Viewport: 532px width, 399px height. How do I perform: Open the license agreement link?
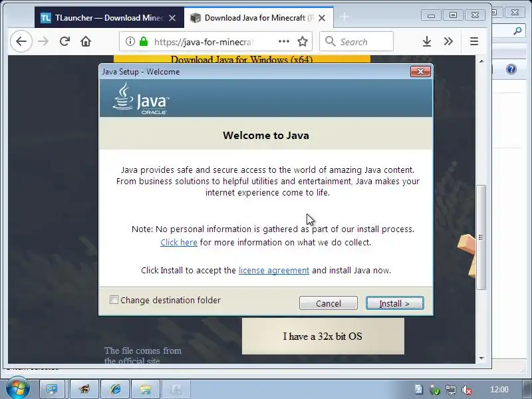point(274,271)
